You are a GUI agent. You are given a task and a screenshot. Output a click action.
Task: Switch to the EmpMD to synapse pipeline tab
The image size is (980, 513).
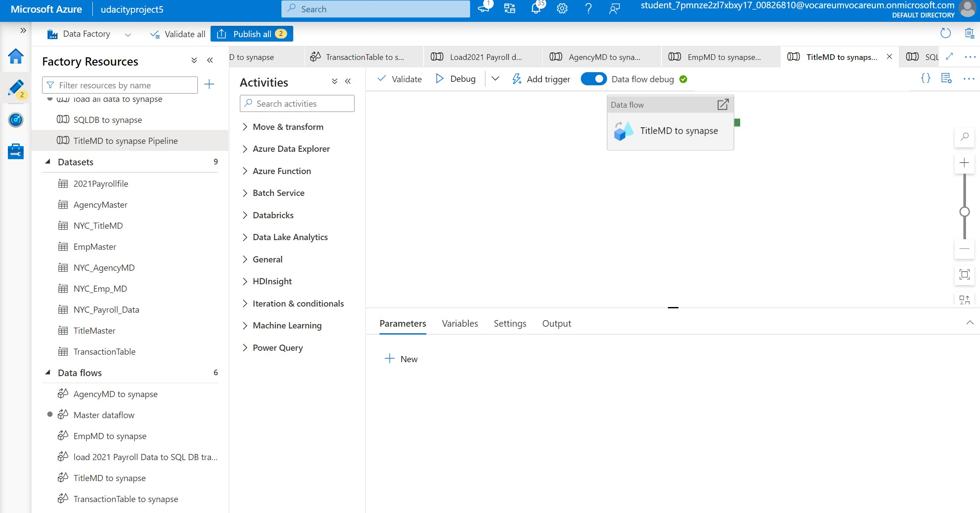click(x=720, y=57)
